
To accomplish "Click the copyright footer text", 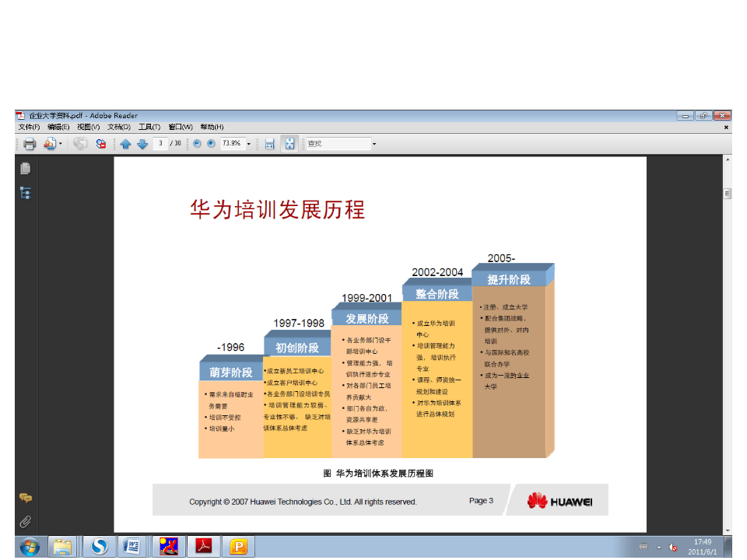I will pyautogui.click(x=303, y=502).
